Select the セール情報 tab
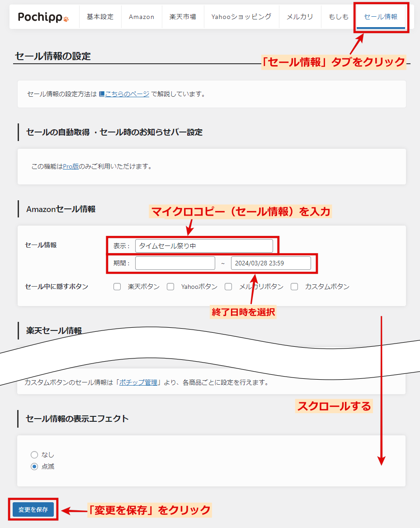This screenshot has width=420, height=528. (381, 17)
